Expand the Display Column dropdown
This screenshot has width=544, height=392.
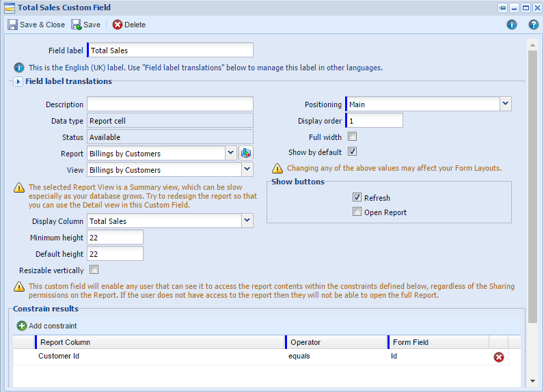[x=247, y=221]
